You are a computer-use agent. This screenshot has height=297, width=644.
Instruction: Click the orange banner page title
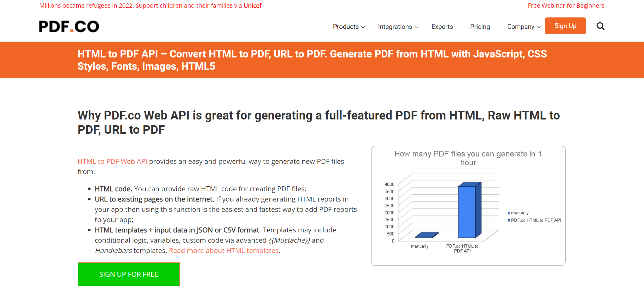click(x=312, y=60)
